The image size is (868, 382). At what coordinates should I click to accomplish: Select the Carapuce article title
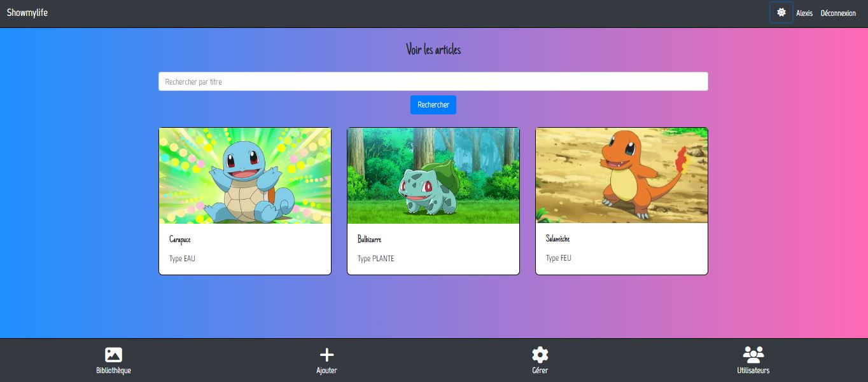180,240
